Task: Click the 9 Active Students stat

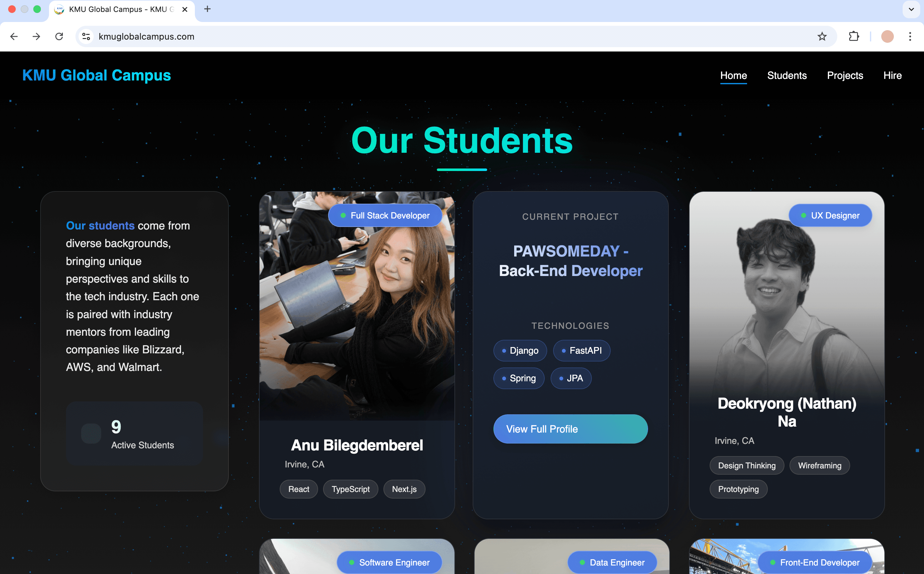Action: click(134, 433)
